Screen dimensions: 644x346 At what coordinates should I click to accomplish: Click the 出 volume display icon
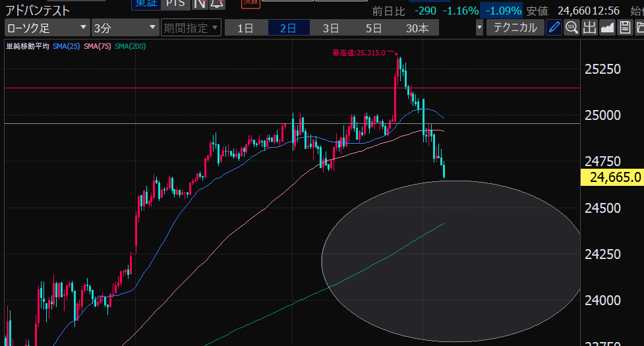pyautogui.click(x=589, y=28)
